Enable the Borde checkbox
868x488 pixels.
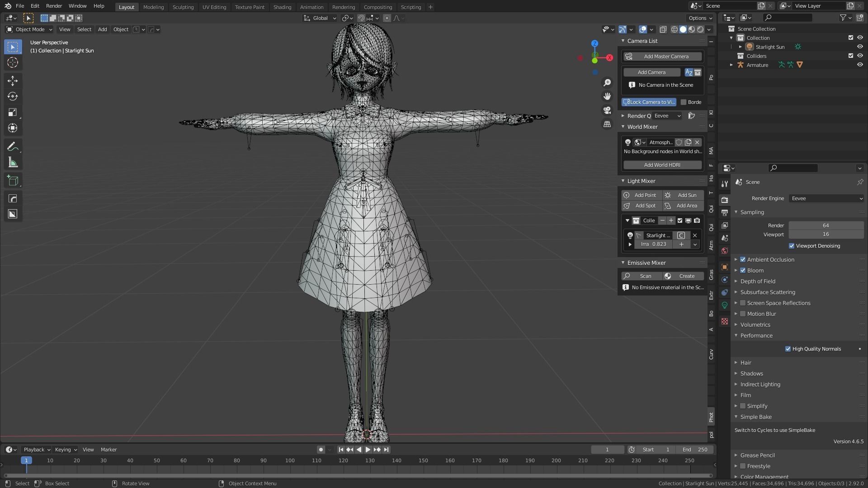click(684, 102)
